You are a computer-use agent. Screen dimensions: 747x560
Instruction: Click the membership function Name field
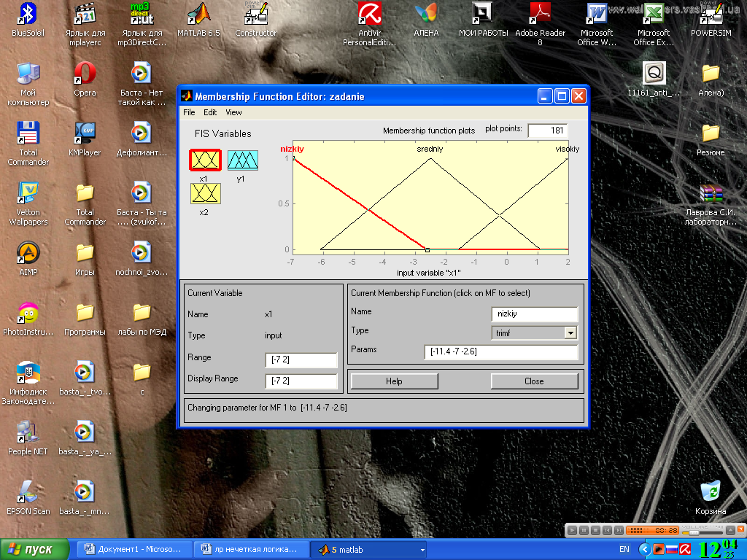(x=535, y=314)
